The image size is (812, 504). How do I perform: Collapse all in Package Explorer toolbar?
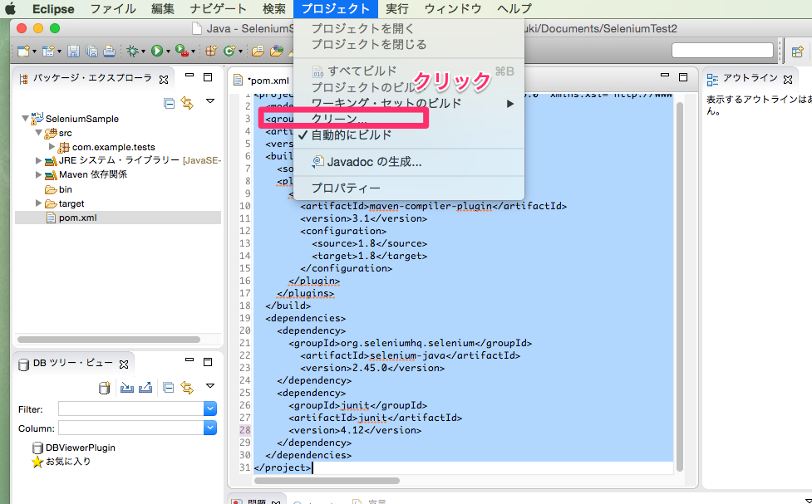pos(169,103)
